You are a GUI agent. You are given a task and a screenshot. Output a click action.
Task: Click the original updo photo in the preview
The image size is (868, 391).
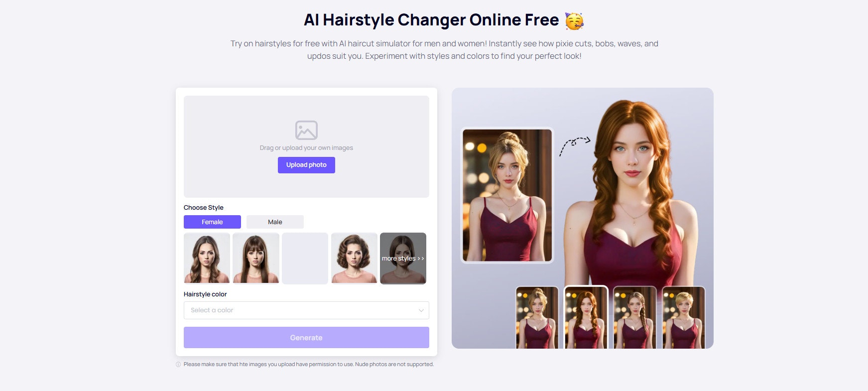[507, 195]
